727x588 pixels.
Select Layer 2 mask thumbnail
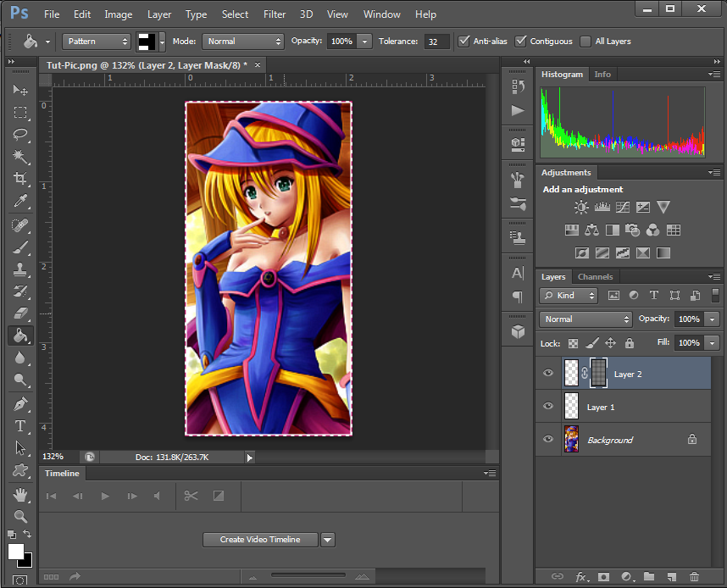tap(598, 373)
